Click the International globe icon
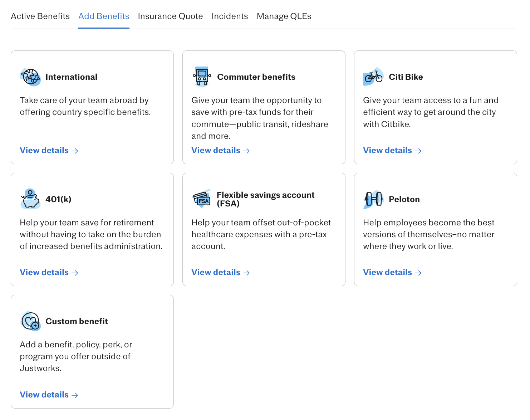The width and height of the screenshot is (530, 420). click(x=30, y=77)
